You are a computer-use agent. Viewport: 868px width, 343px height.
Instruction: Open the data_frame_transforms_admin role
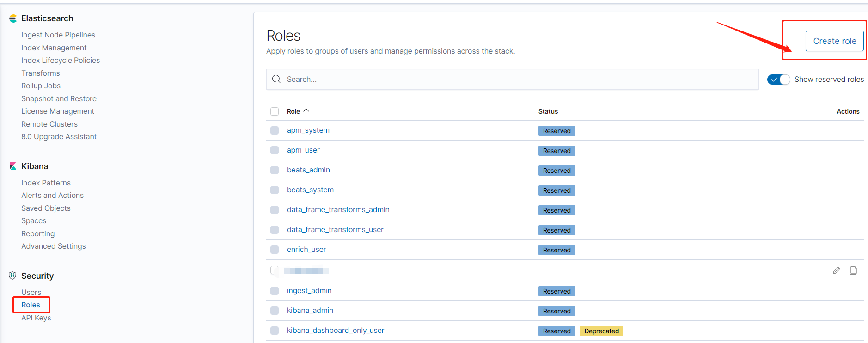pos(338,210)
